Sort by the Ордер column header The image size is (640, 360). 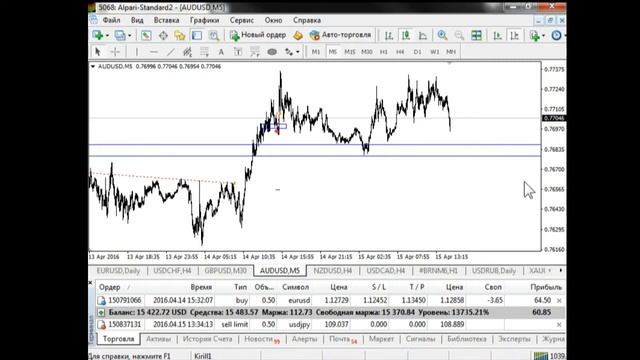pos(110,287)
